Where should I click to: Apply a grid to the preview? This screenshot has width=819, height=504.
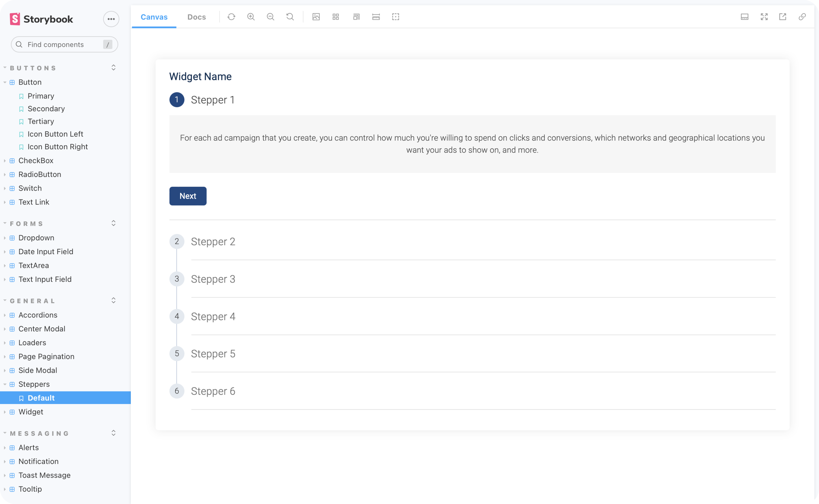pyautogui.click(x=336, y=17)
